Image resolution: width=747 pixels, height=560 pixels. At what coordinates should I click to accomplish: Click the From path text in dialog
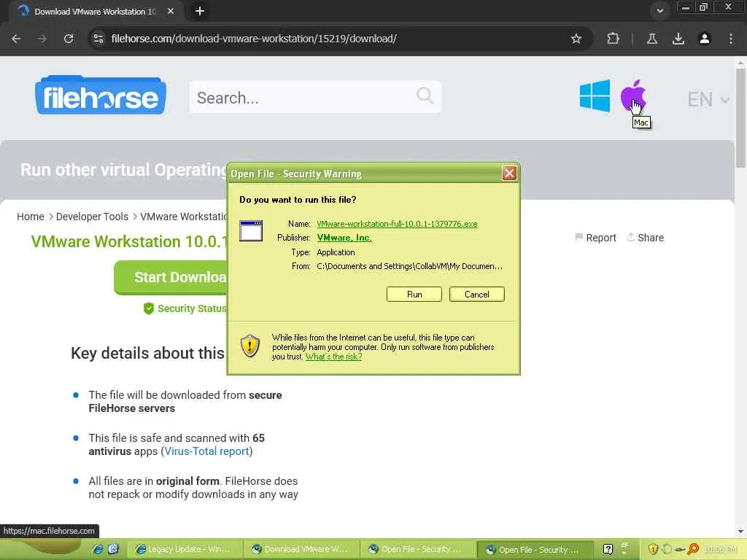[409, 266]
